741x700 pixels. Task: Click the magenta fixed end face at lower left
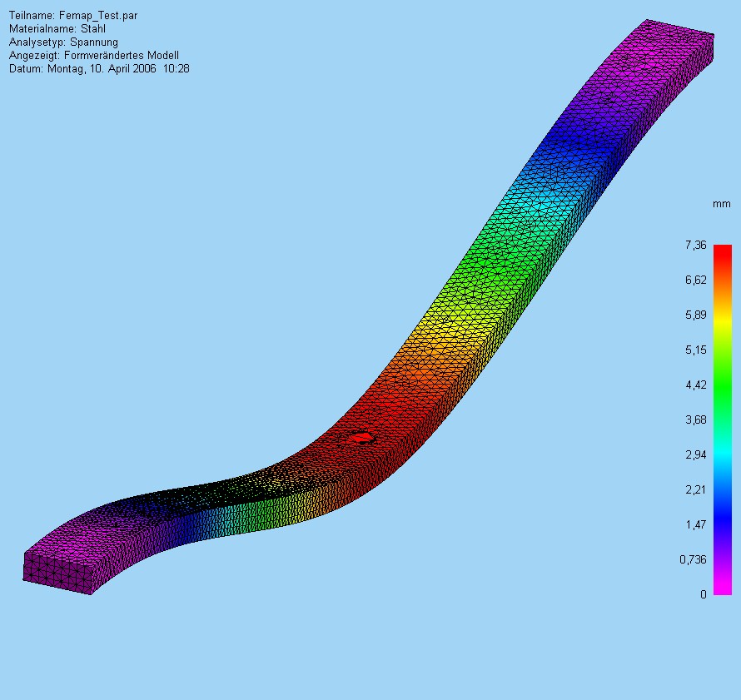tap(57, 573)
